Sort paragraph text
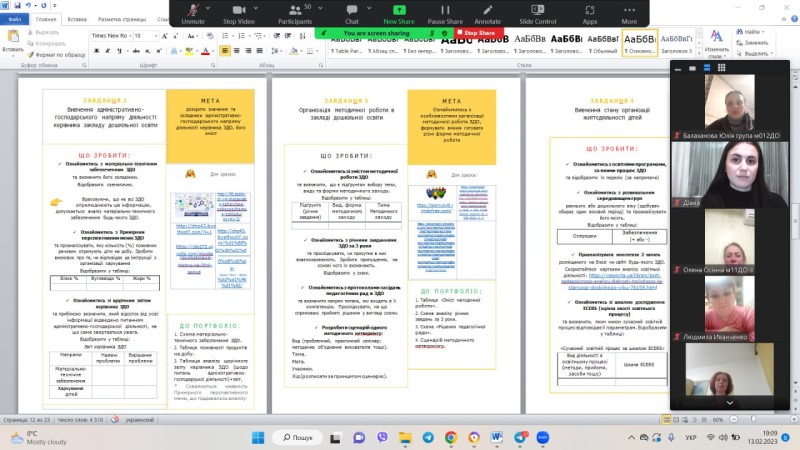This screenshot has width=800, height=450. [303, 36]
